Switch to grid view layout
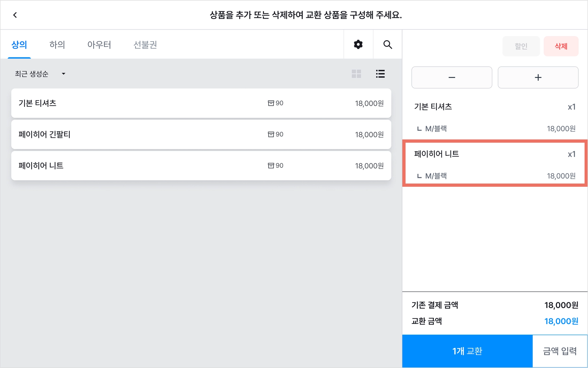 click(356, 74)
